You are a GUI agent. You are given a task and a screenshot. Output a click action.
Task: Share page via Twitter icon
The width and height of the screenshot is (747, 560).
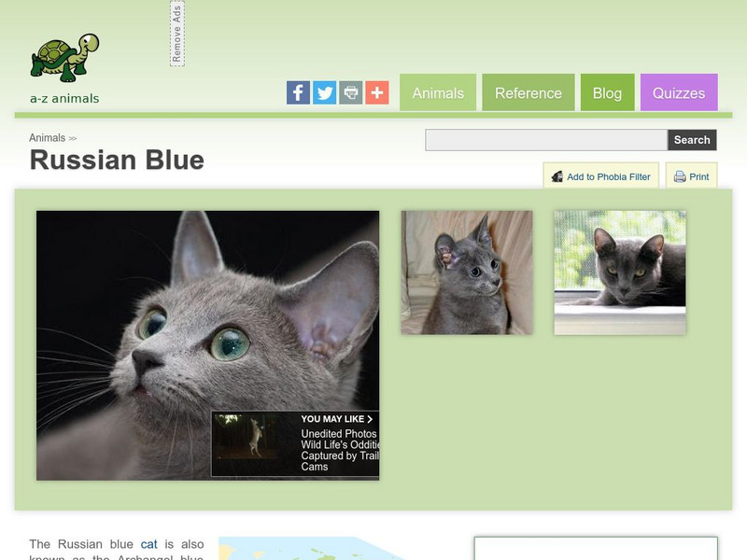(324, 92)
